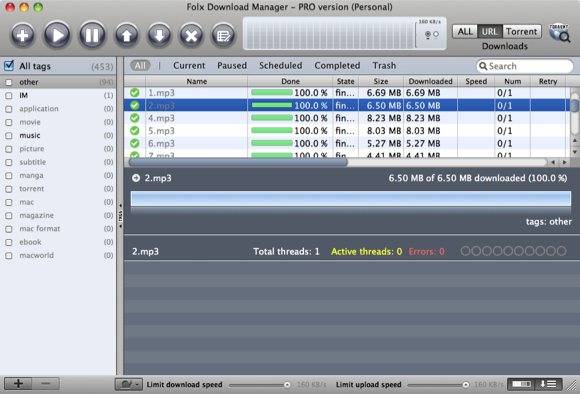Add a new download with the plus toolbar button
Viewport: 580px width, 394px height.
[x=23, y=36]
